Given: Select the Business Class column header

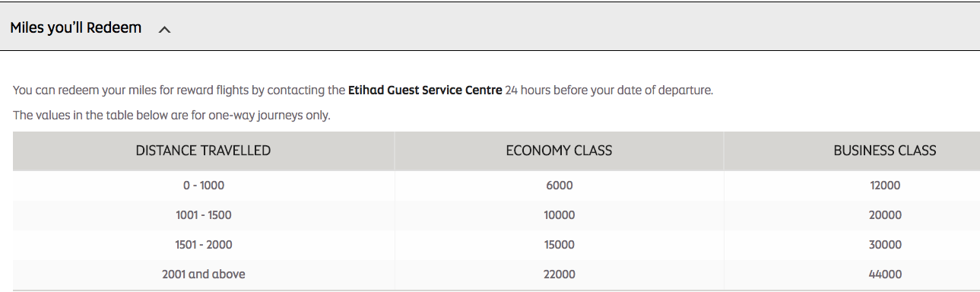Looking at the screenshot, I should pos(852,151).
